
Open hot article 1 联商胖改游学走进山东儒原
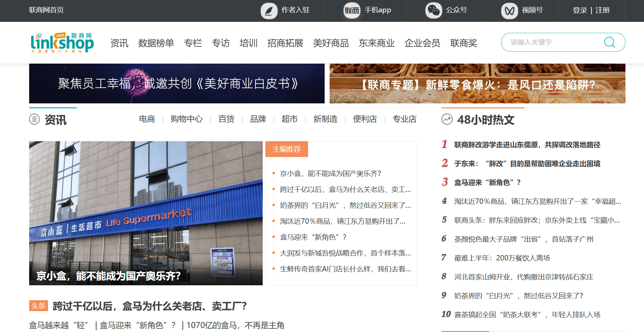pyautogui.click(x=527, y=145)
